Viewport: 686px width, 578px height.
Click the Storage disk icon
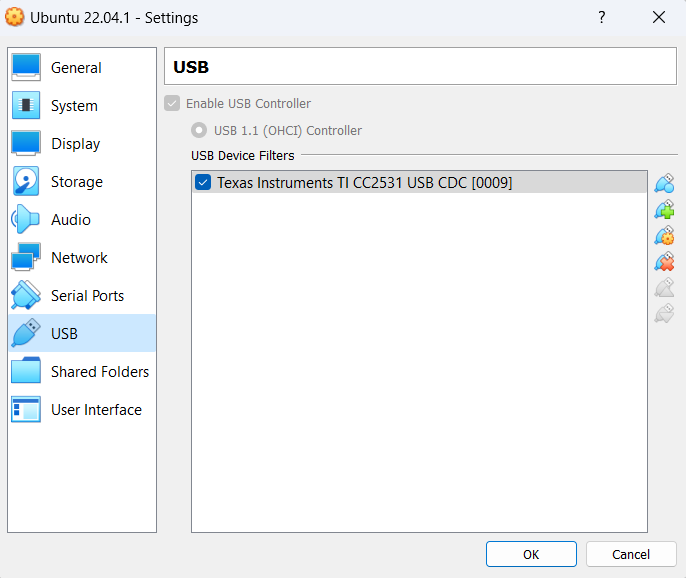coord(26,182)
